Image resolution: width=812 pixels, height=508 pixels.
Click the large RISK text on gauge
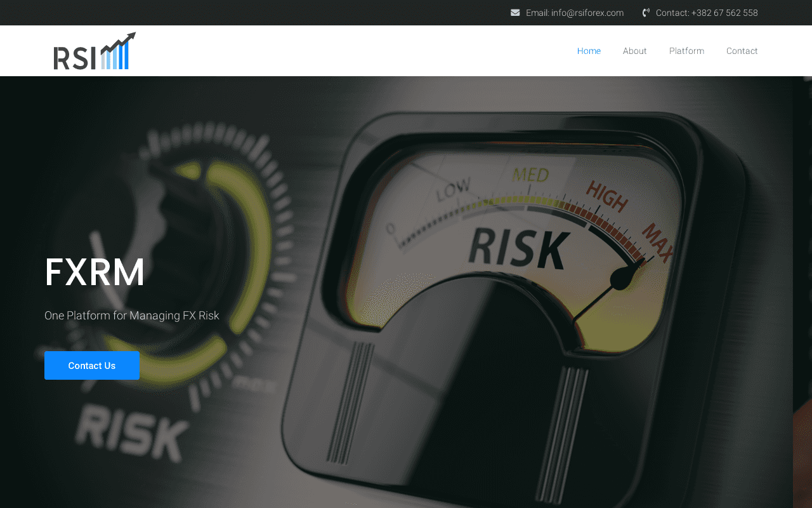519,249
